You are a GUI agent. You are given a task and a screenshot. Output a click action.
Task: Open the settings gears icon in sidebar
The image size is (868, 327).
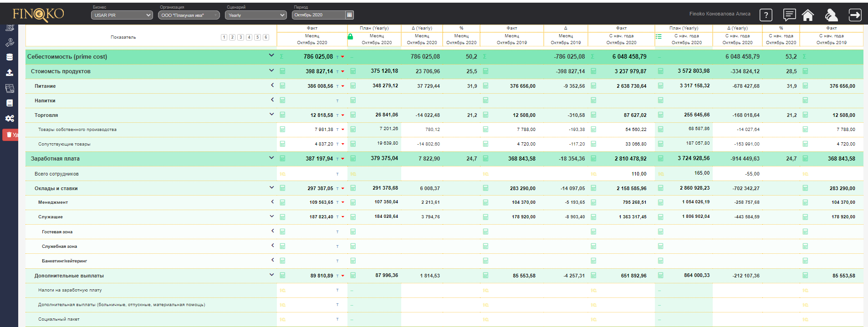[10, 118]
